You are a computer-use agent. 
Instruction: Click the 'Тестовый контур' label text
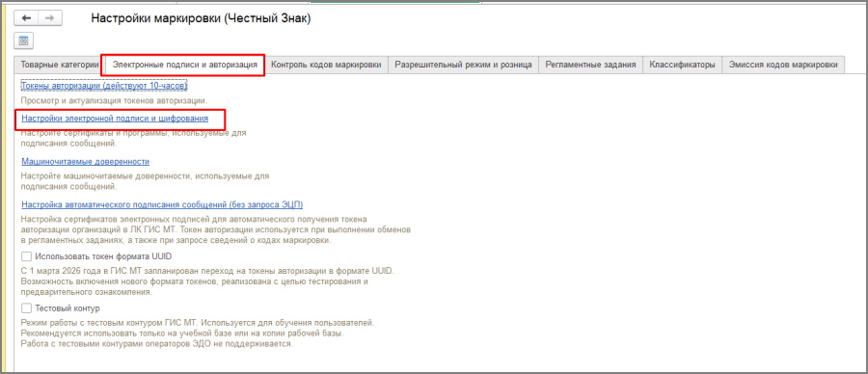67,308
